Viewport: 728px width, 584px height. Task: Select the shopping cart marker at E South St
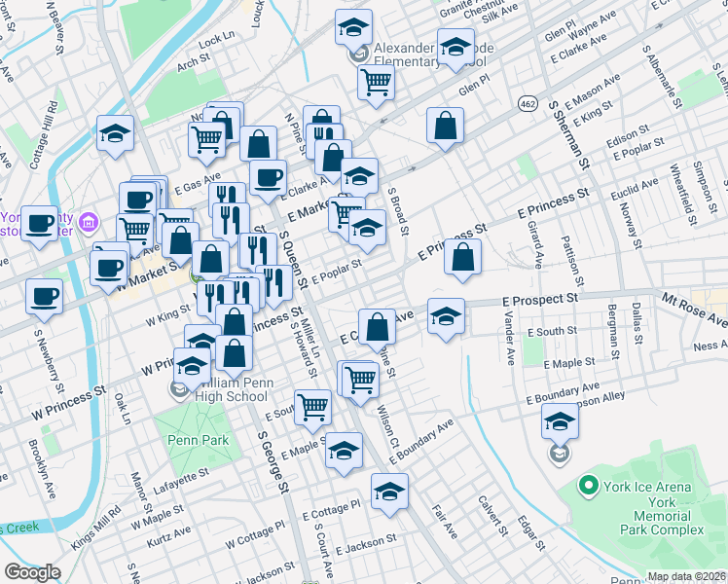(x=313, y=411)
